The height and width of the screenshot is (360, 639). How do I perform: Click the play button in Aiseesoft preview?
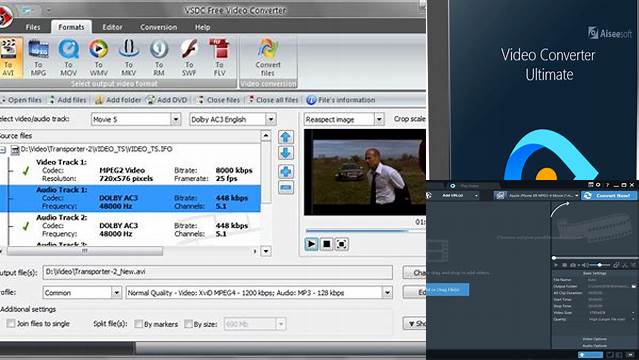[x=556, y=265]
